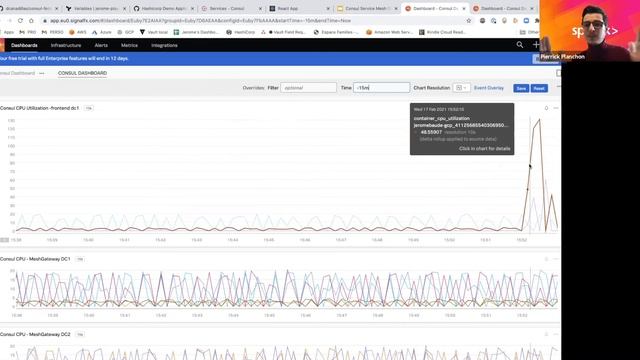Screen dimensions: 640x360
Task: Click the Consul CPU - MeshGateway DC2 title
Action: [35, 334]
